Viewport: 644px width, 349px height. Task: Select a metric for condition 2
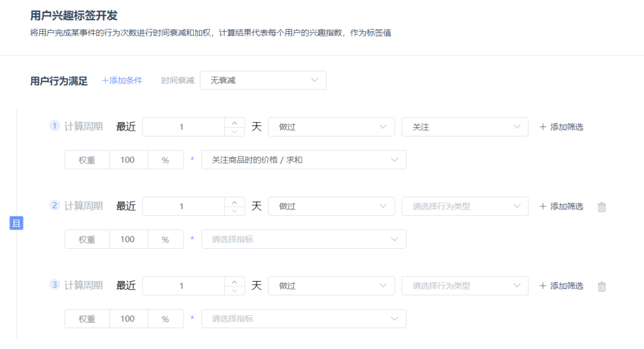click(304, 239)
